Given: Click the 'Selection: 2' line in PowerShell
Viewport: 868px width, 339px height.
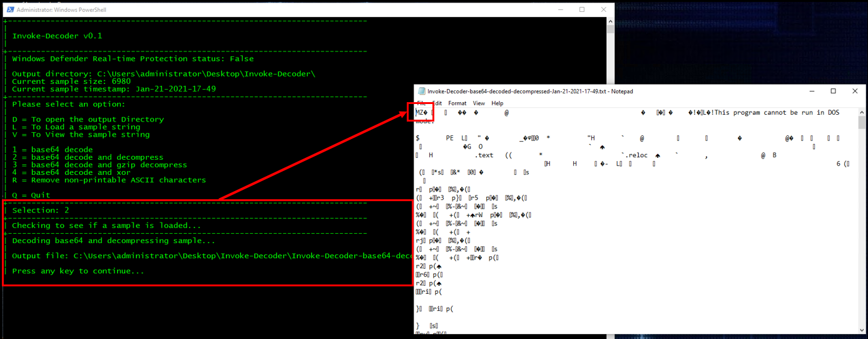Looking at the screenshot, I should pos(41,210).
